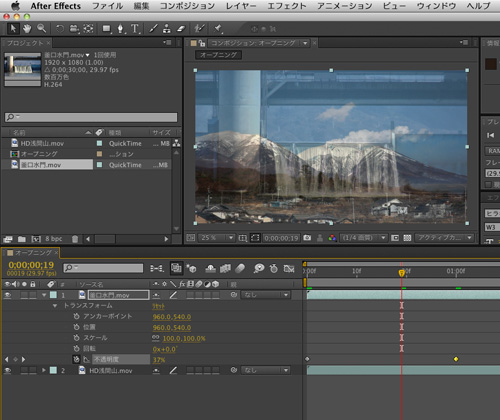Open the レイヤー (Layer) menu
This screenshot has height=420, width=500.
241,6
